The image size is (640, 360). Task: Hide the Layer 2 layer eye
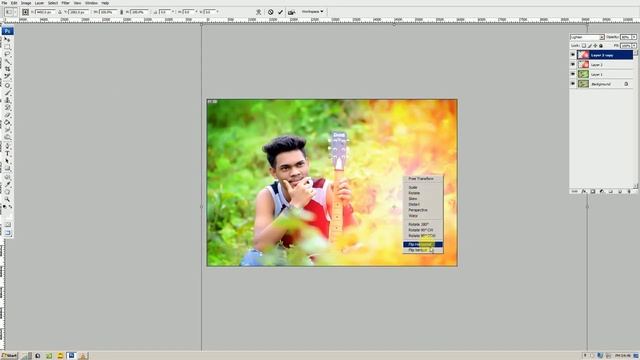(x=573, y=64)
